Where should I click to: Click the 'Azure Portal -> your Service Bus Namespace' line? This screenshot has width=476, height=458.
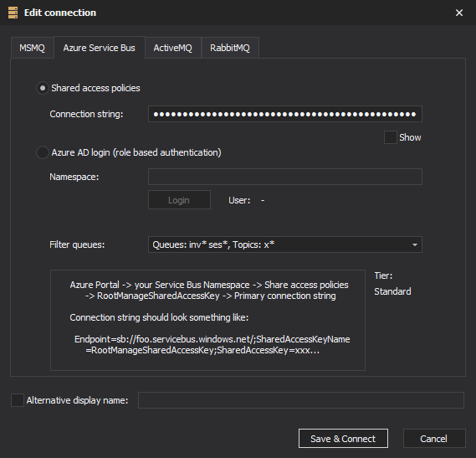pos(209,285)
